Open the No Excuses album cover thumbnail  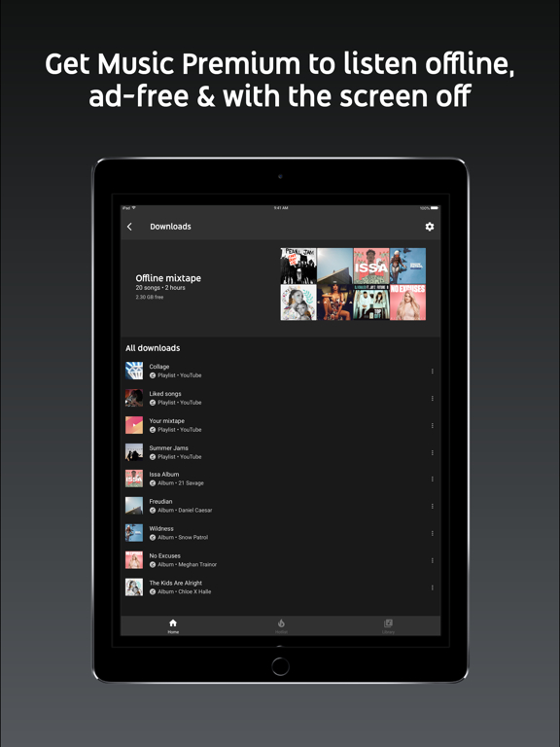pos(134,560)
